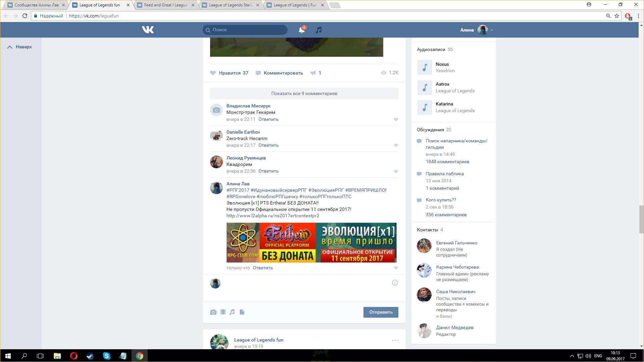Click the Chrome address bar URL
The image size is (644, 362).
(94, 16)
